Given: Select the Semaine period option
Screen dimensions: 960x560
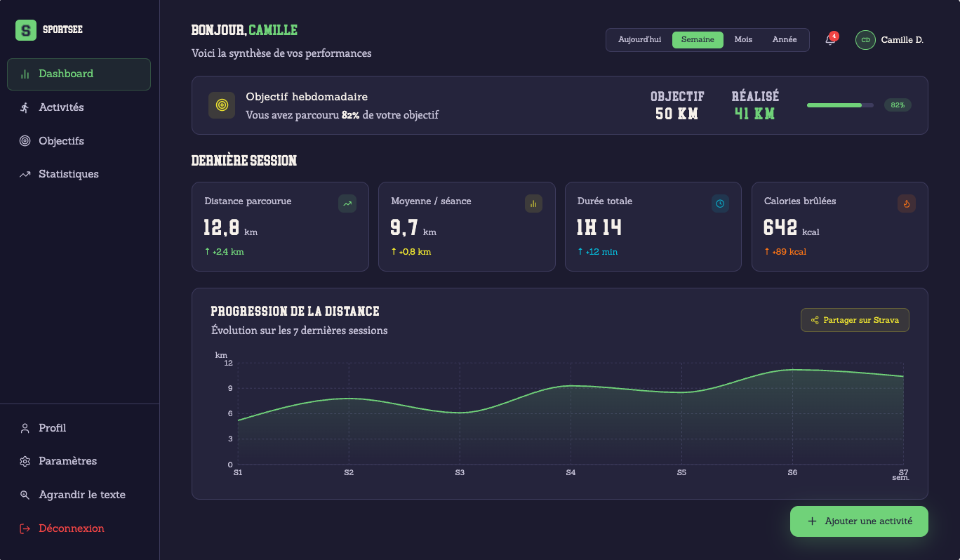Looking at the screenshot, I should click(x=698, y=40).
